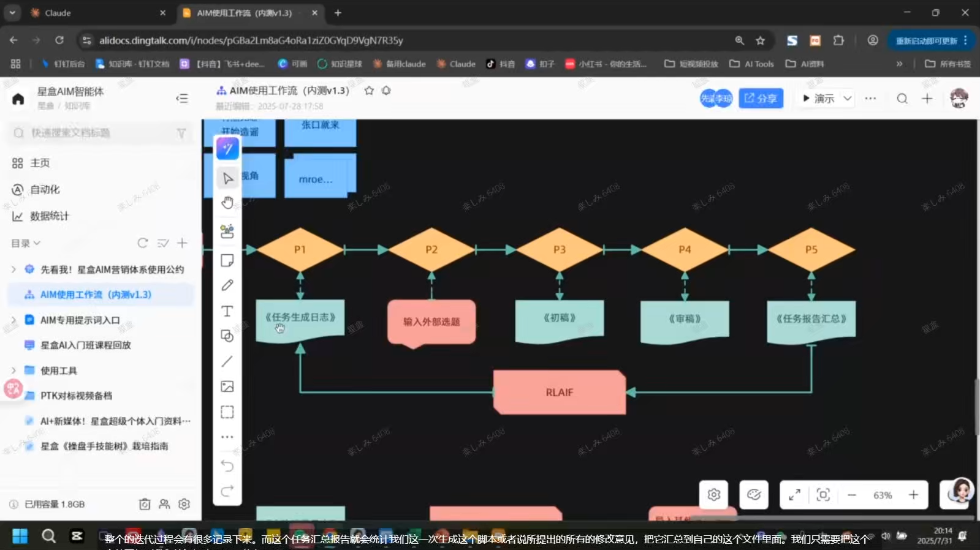Open 数据统计 in sidebar

pyautogui.click(x=49, y=216)
